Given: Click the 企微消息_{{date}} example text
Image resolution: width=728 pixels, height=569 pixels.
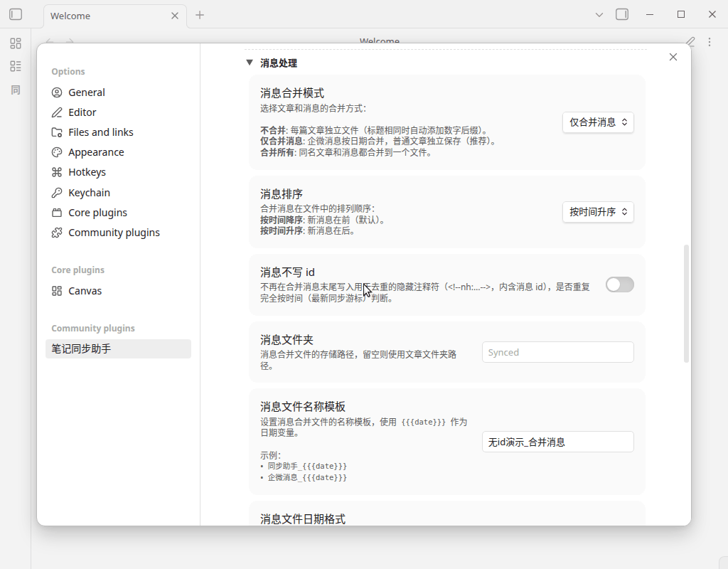Looking at the screenshot, I should click(307, 477).
